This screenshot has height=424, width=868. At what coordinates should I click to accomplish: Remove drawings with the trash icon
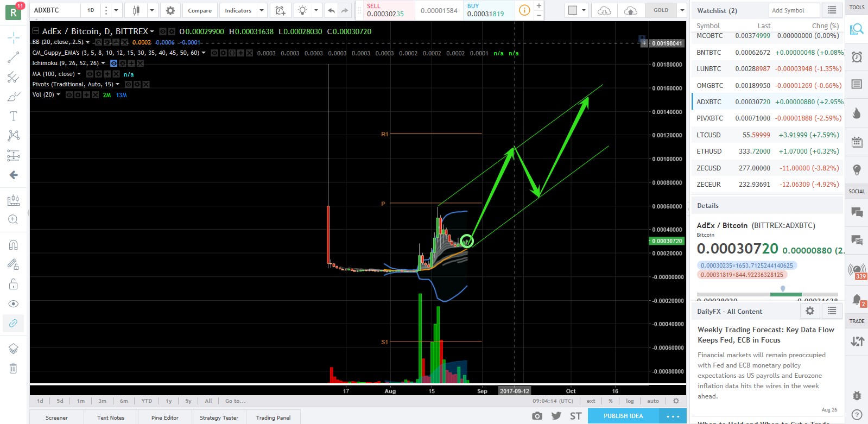pyautogui.click(x=14, y=369)
